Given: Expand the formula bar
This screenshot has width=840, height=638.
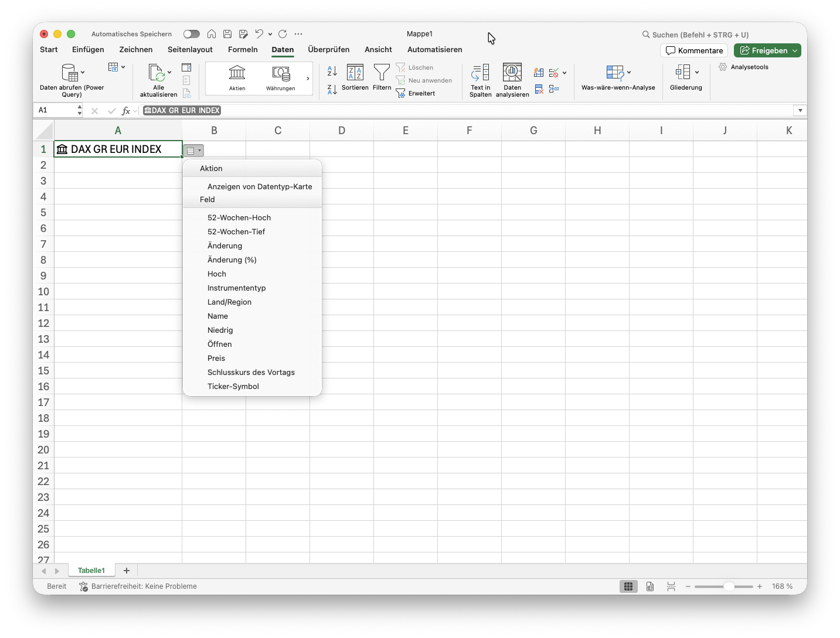Looking at the screenshot, I should [800, 110].
